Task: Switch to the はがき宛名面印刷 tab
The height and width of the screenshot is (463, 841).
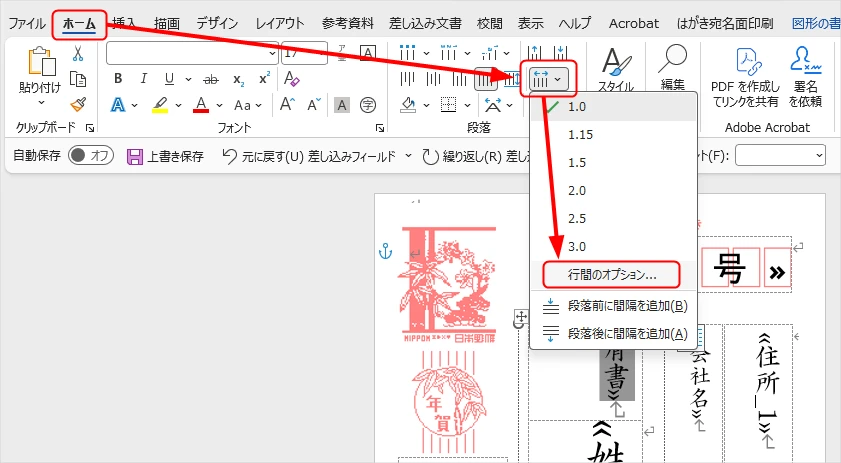Action: coord(725,23)
